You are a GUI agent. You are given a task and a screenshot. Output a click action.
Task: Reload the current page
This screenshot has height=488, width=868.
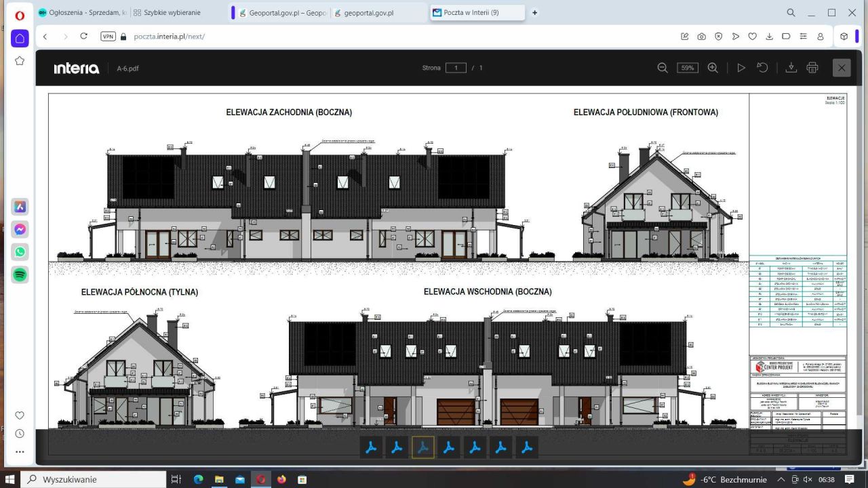point(83,37)
